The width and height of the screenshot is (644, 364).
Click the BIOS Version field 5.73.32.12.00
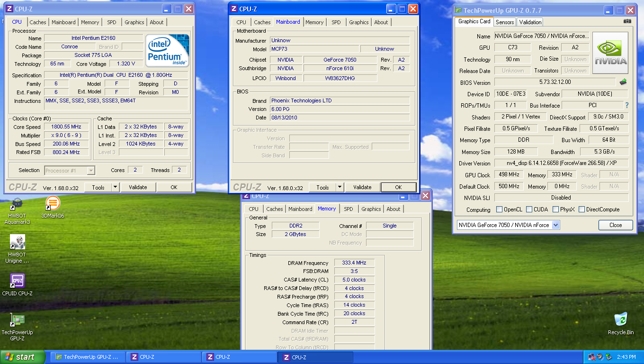tap(555, 82)
